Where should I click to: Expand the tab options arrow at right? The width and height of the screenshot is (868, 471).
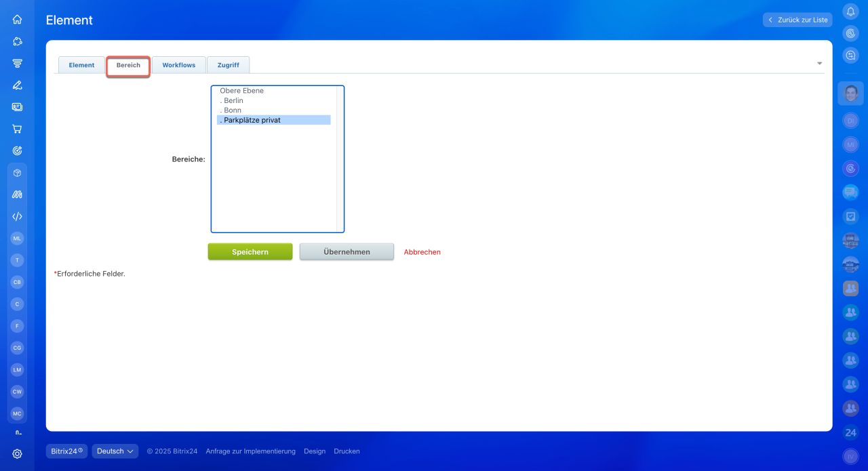pos(819,64)
